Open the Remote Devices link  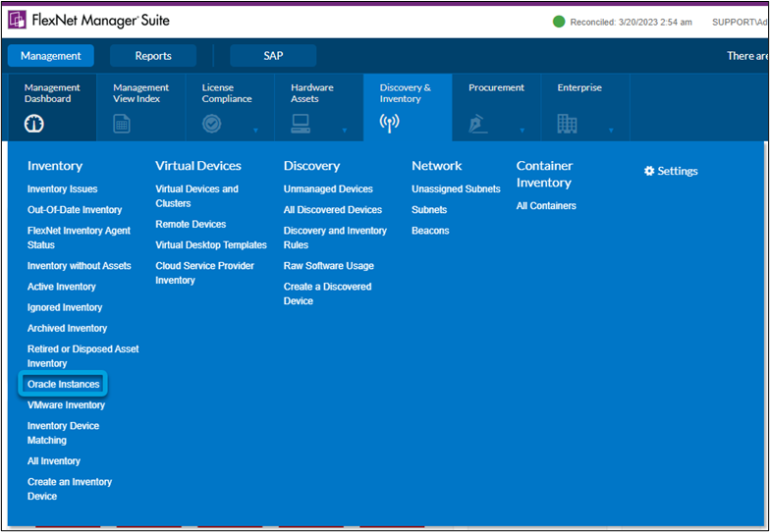click(x=191, y=224)
